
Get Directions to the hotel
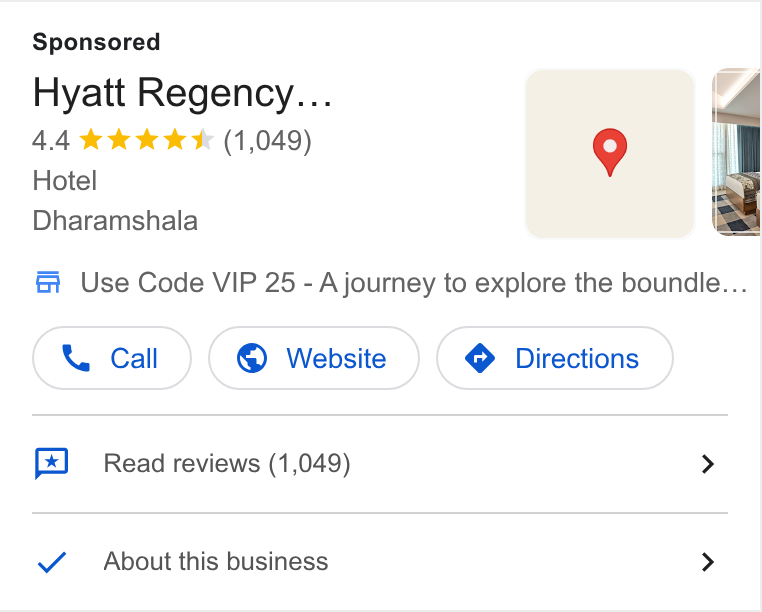point(555,358)
